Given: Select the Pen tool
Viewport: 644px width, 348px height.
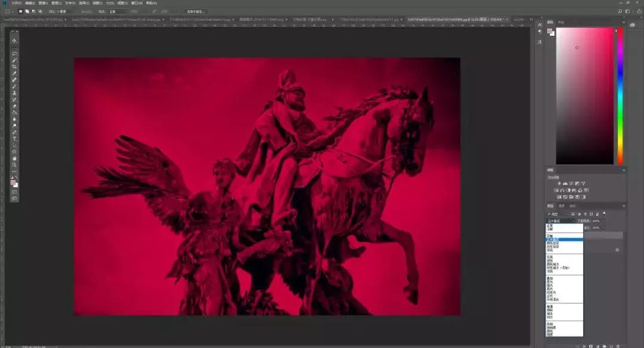Looking at the screenshot, I should (x=14, y=132).
